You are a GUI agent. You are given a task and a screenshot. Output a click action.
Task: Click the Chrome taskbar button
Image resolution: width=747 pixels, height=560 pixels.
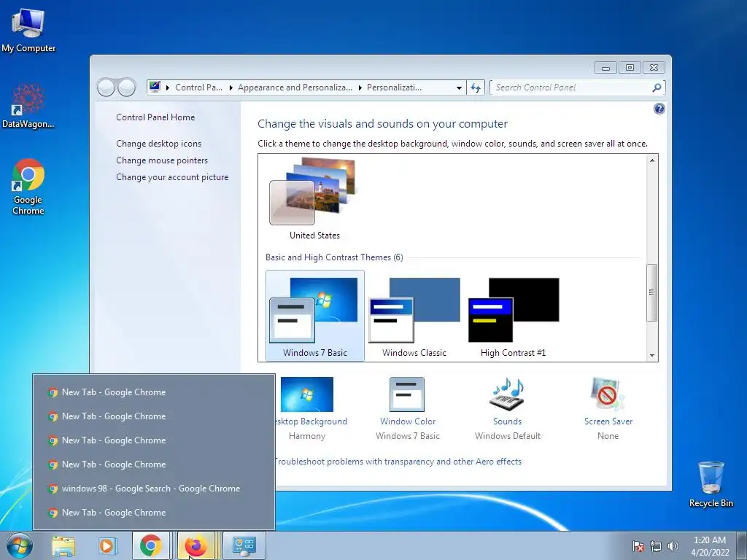150,545
